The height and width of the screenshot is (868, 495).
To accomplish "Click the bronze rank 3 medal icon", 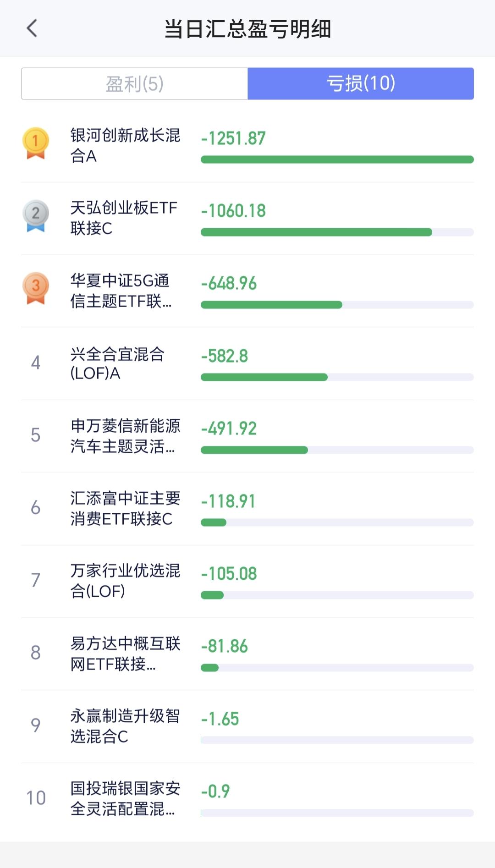I will 36,288.
